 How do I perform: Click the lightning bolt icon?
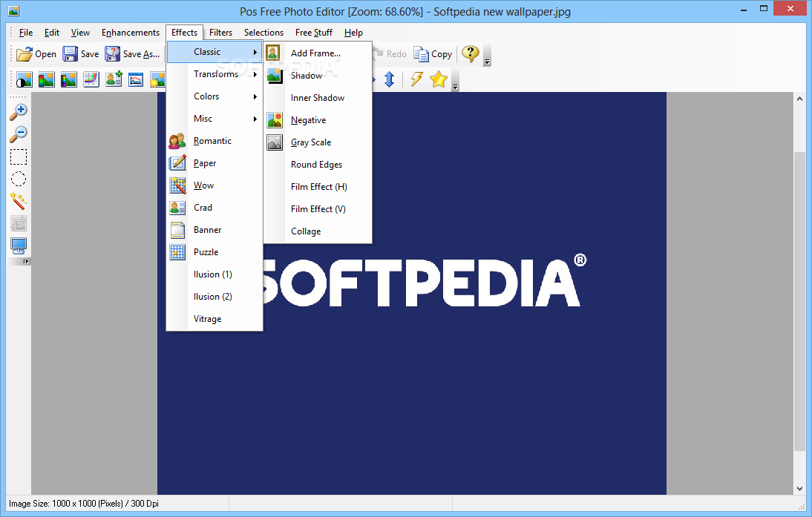416,79
